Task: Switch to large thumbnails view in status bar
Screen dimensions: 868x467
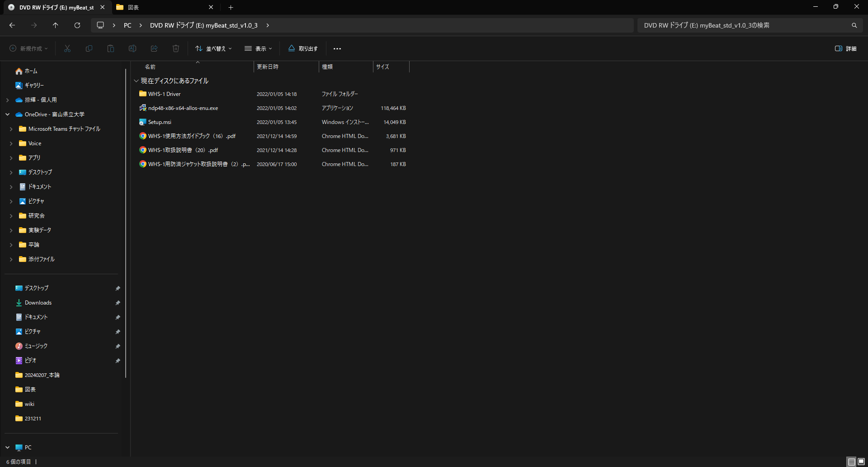Action: (x=861, y=462)
